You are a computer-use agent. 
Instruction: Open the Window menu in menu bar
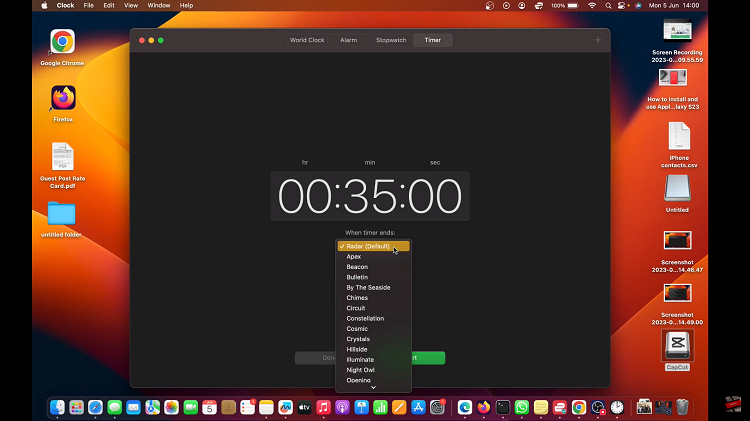[158, 5]
